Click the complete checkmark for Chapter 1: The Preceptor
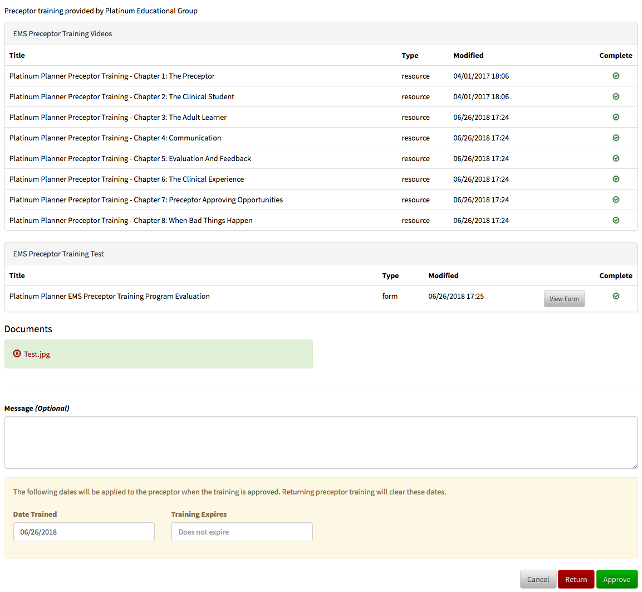The image size is (642, 592). point(616,76)
